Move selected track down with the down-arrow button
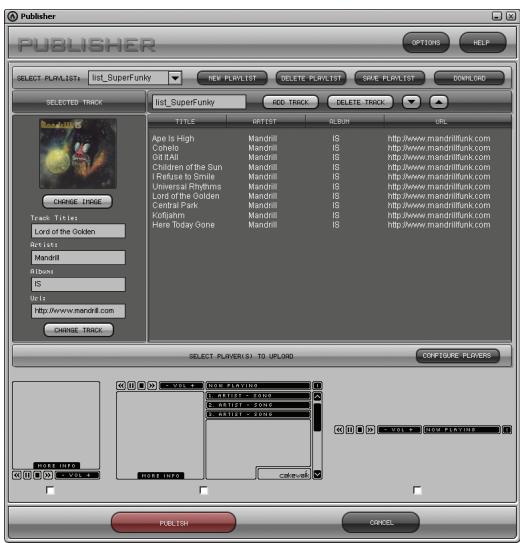Screen dimensions: 520x543 (411, 102)
